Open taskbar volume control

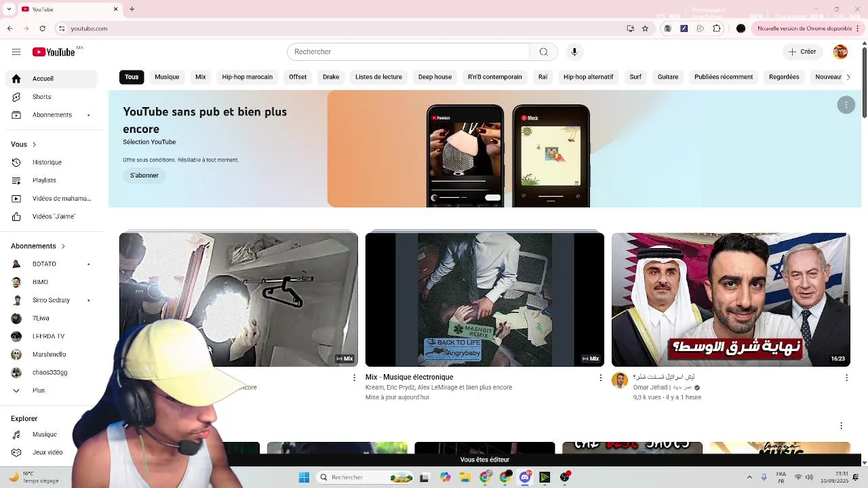click(809, 477)
